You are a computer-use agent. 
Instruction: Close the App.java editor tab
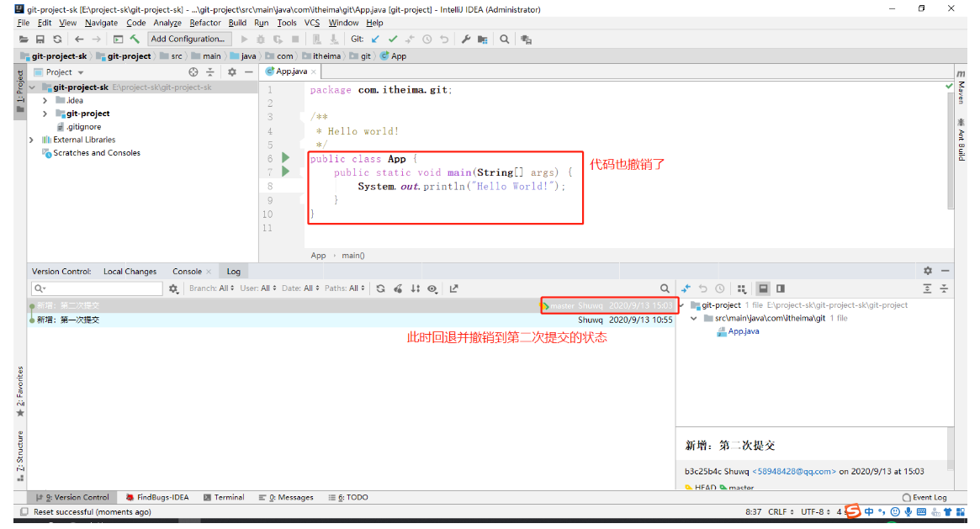(x=314, y=71)
